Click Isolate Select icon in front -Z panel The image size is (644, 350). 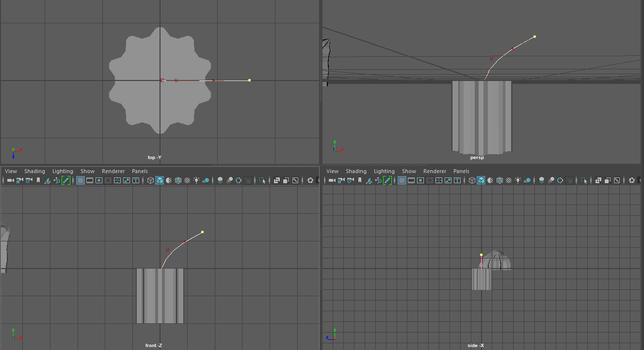pyautogui.click(x=262, y=180)
